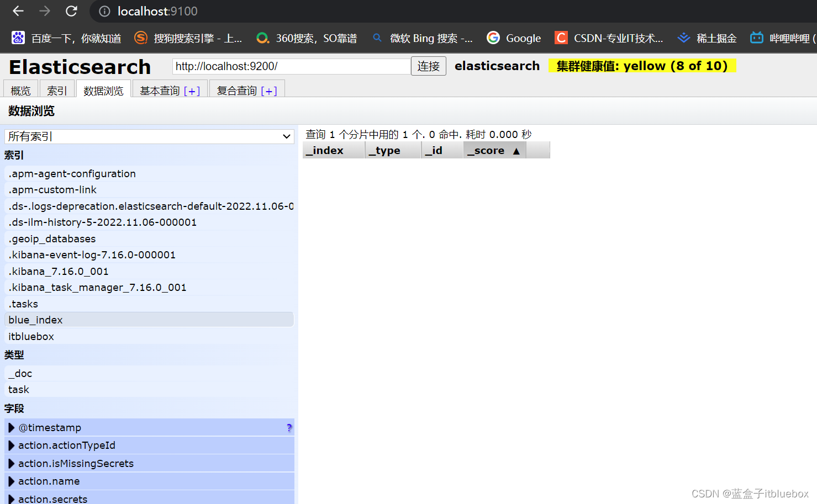Sort by the _id column header
The image size is (817, 504).
[x=442, y=150]
